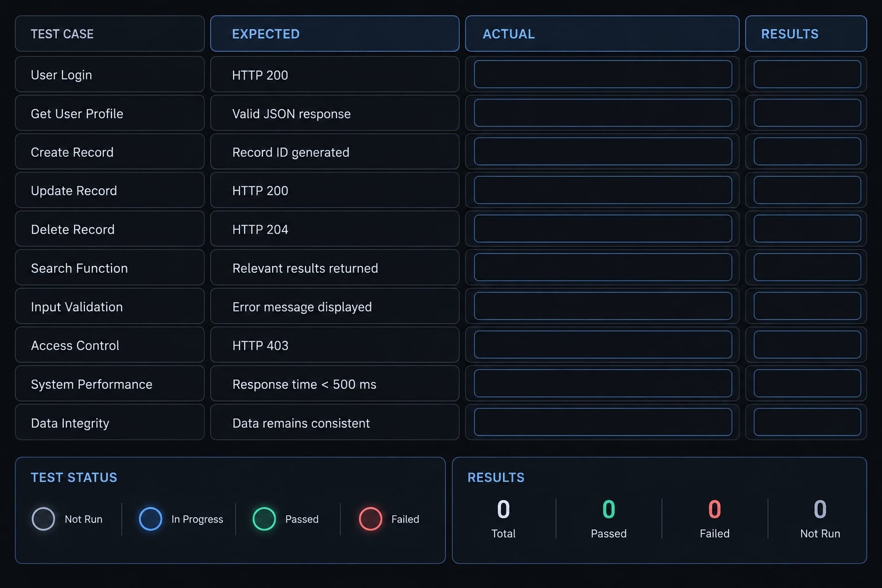Click the Results field for Input Validation
The height and width of the screenshot is (588, 882).
pyautogui.click(x=807, y=305)
